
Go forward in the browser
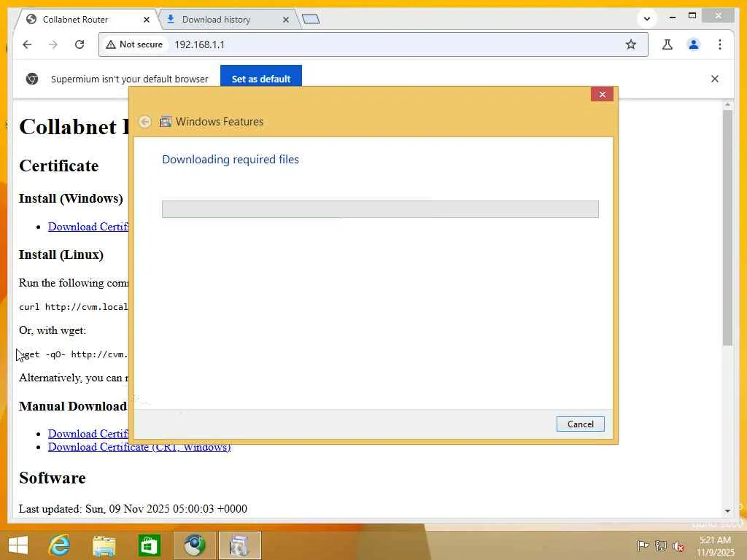tap(53, 44)
